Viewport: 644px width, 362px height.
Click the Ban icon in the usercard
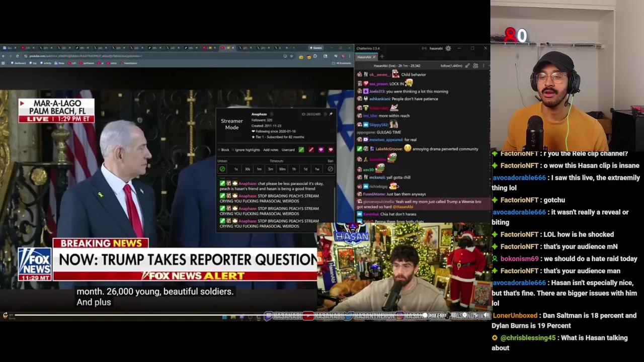click(x=330, y=169)
